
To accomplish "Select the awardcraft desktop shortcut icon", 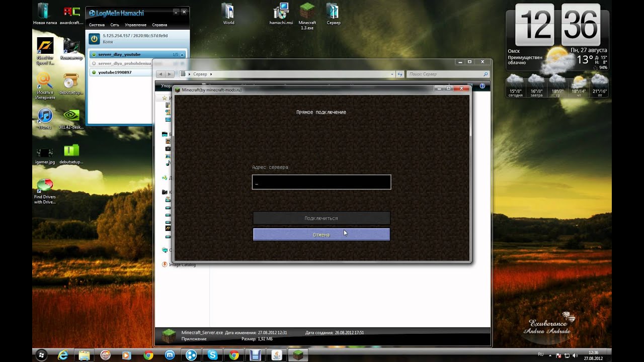I will point(71,14).
